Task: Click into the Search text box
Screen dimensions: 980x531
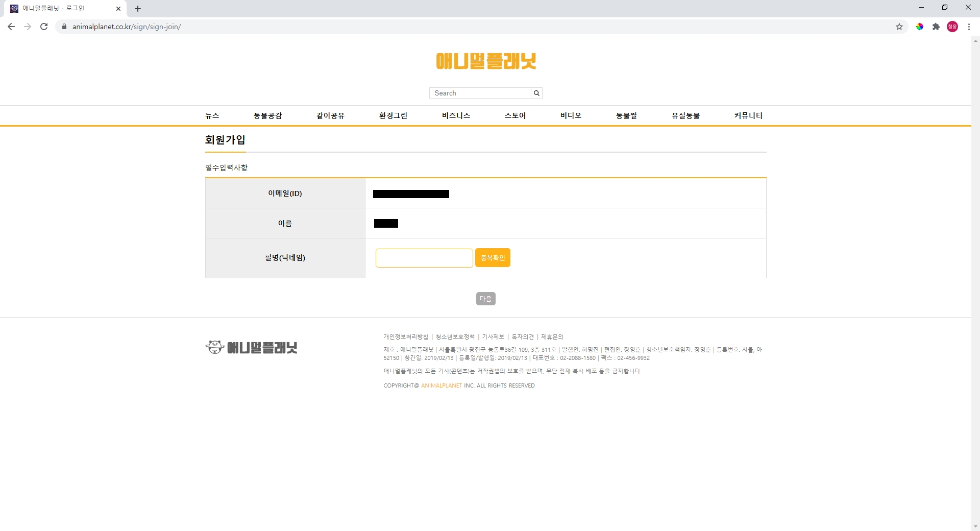Action: [x=480, y=93]
